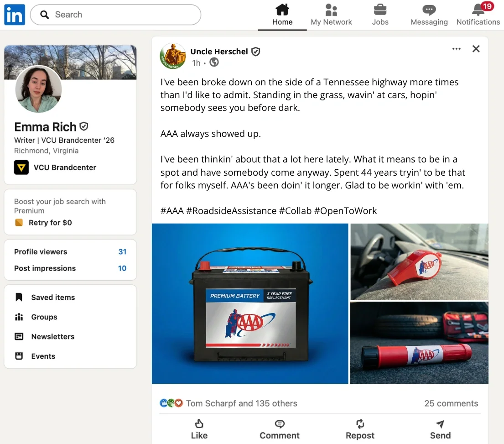Screen dimensions: 504x444
Task: Click verification badge beside Uncle Herschel
Action: [x=255, y=52]
